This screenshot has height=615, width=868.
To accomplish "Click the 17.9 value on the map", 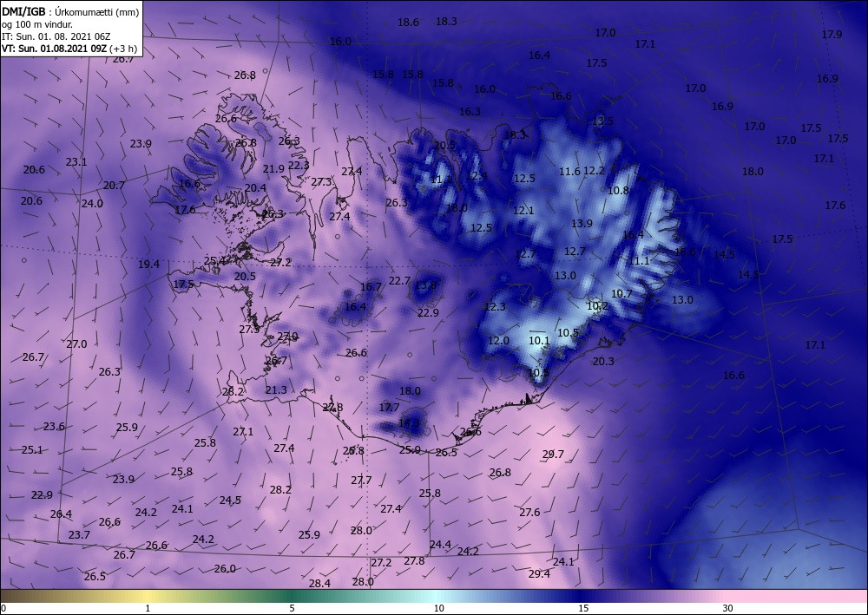I will (x=832, y=35).
